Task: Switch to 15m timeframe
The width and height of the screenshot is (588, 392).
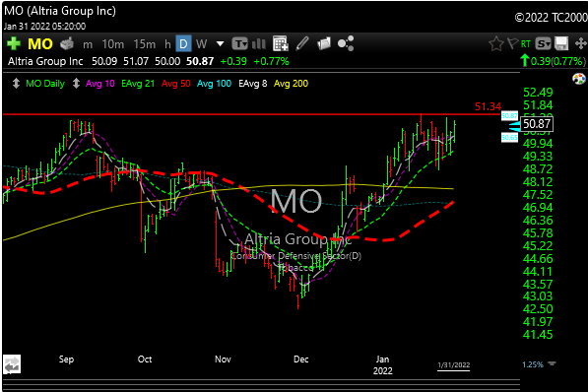Action: pos(145,44)
